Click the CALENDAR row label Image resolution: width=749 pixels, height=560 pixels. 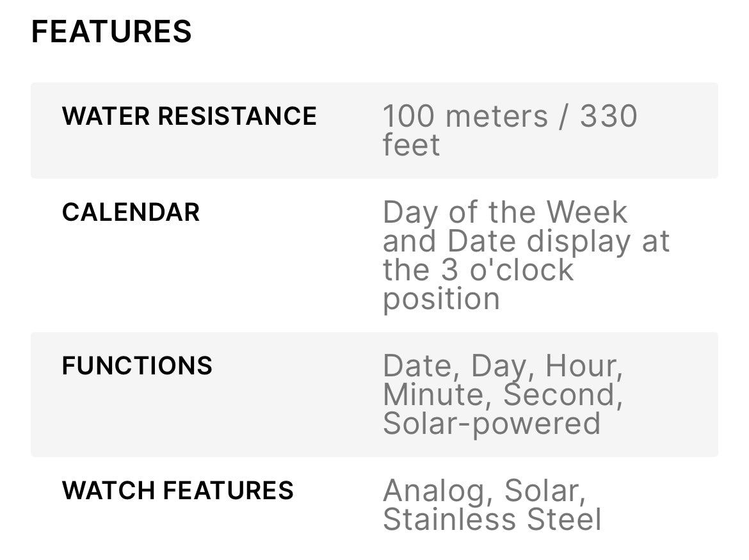click(131, 212)
